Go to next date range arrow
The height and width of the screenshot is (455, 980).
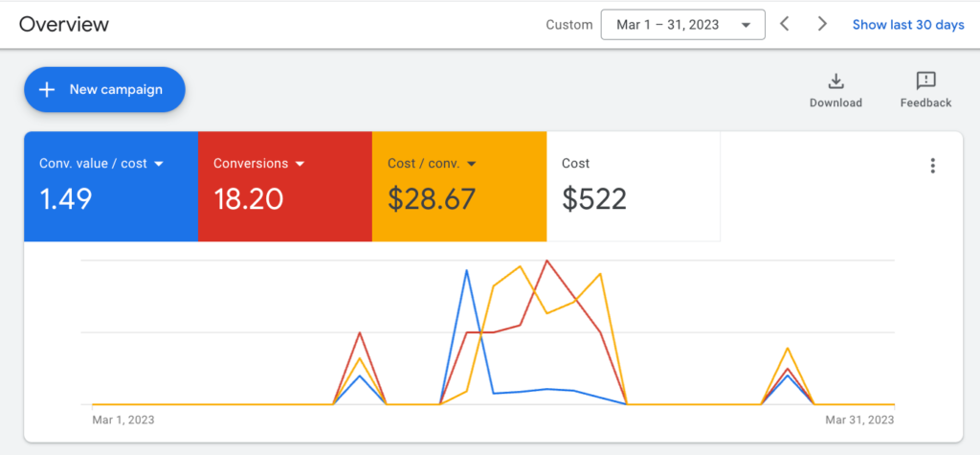tap(822, 24)
